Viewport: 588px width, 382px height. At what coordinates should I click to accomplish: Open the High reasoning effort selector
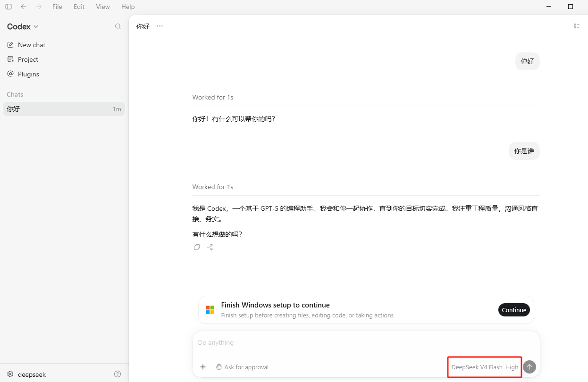512,367
